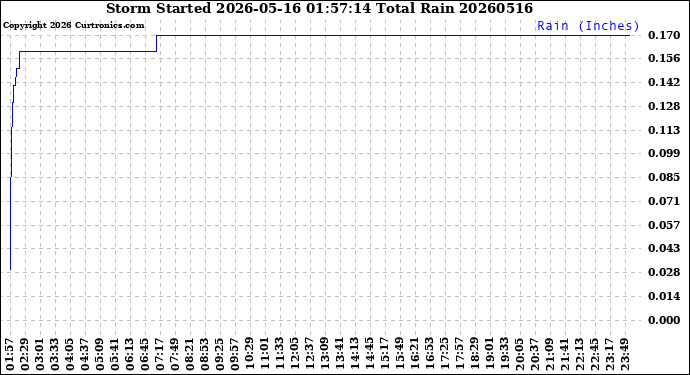
Task: Click the 03:01 time axis label
Action: tap(40, 354)
